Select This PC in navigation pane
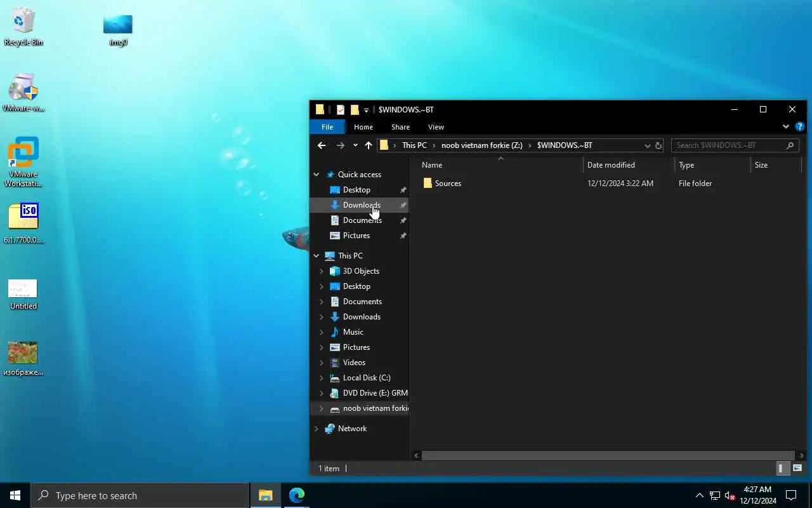Screen dimensions: 812x508 coord(350,256)
